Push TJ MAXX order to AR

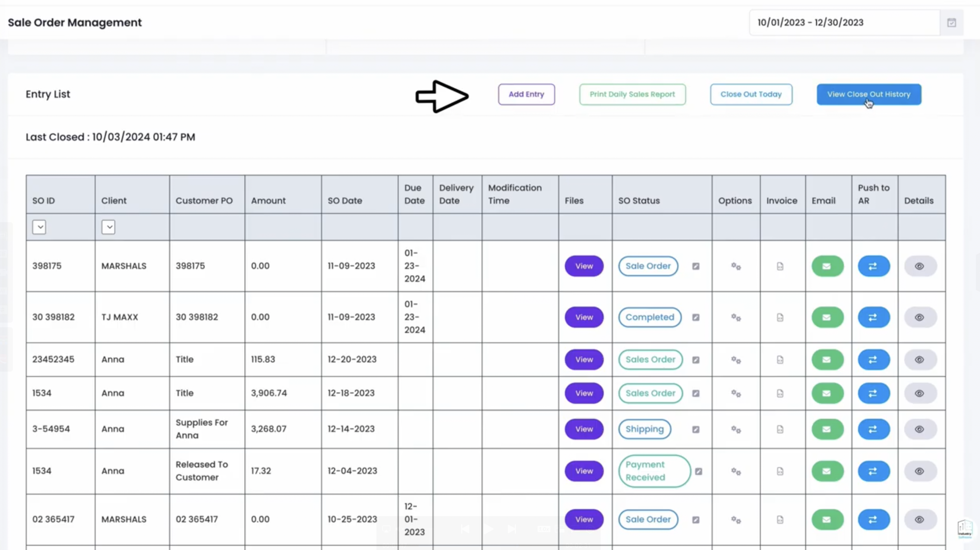873,317
